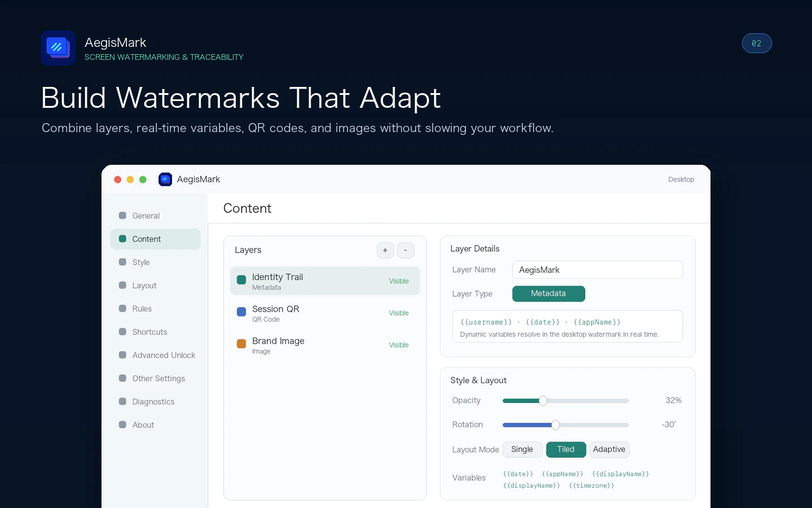This screenshot has width=812, height=508.
Task: Click the 02 slide number badge
Action: [757, 43]
